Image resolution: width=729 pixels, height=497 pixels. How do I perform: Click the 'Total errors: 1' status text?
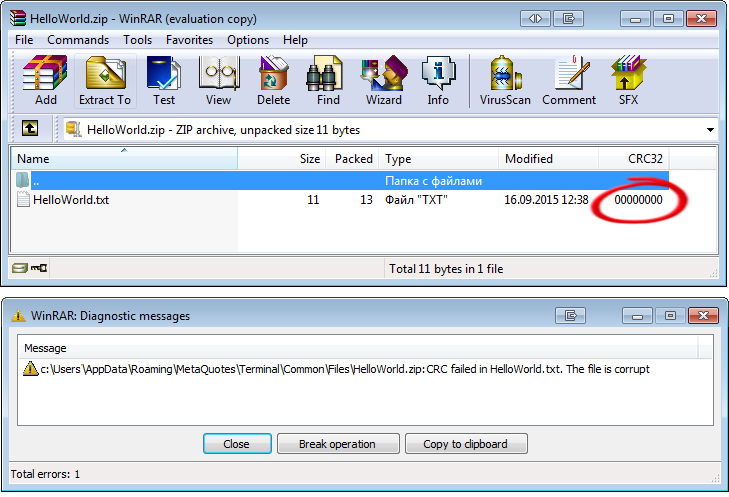(x=45, y=474)
